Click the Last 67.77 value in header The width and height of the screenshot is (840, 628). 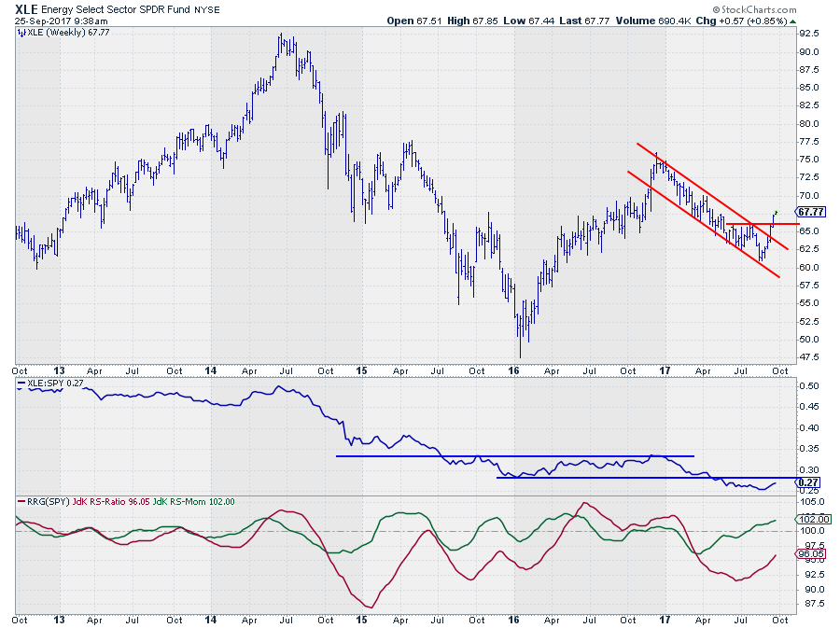click(584, 21)
